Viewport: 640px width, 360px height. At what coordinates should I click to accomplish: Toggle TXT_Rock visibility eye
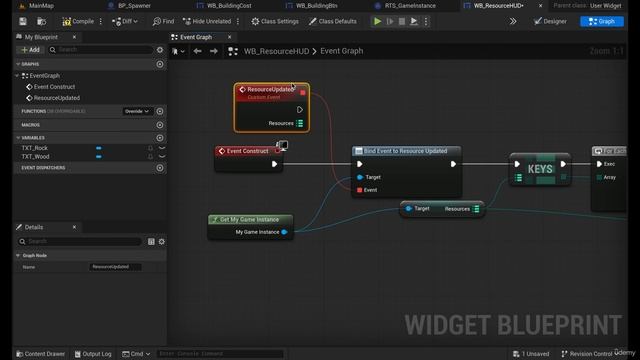click(x=162, y=148)
